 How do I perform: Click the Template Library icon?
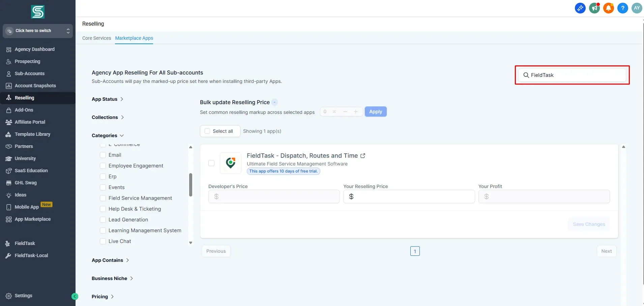pos(9,134)
